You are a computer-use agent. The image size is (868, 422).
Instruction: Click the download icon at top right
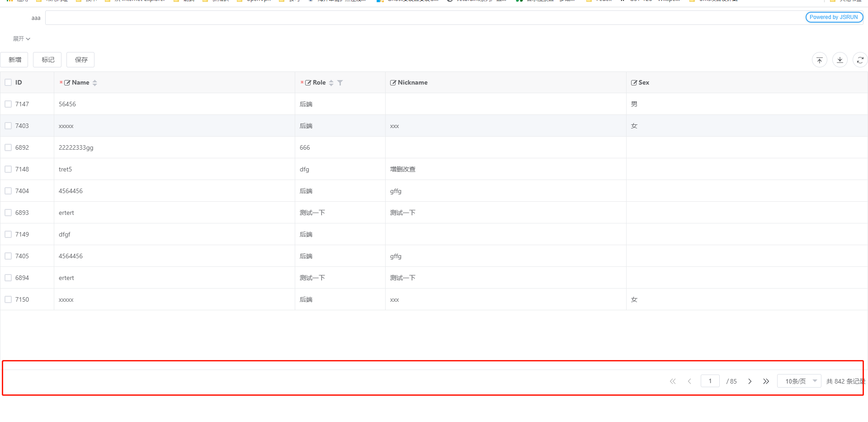point(840,59)
